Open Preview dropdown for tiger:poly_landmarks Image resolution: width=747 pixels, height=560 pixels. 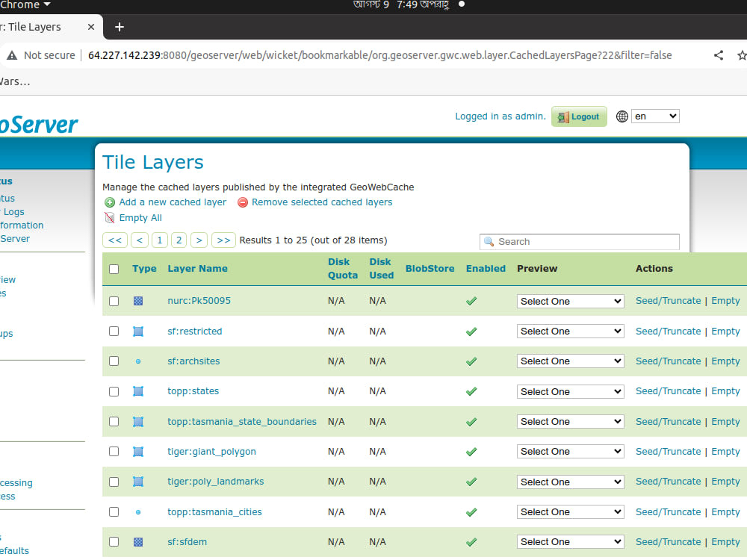[x=570, y=482]
